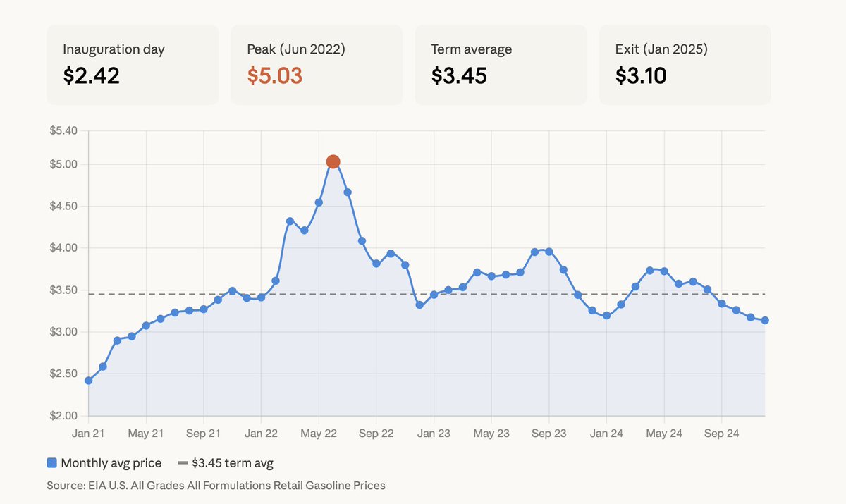
Task: Click the EIA source citation text
Action: point(216,486)
